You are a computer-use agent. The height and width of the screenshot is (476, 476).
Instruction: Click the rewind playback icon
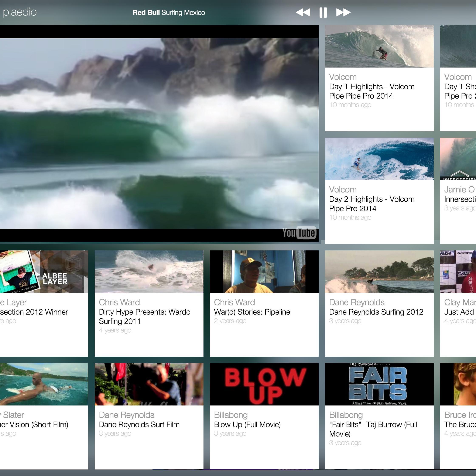click(303, 12)
